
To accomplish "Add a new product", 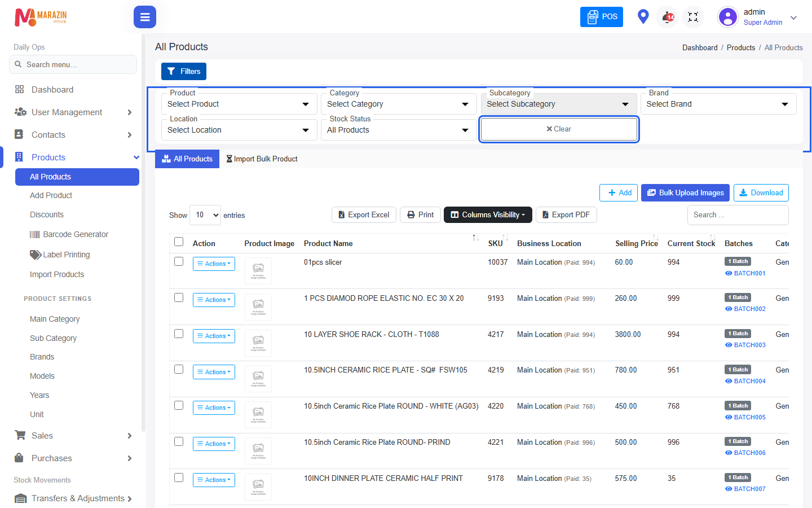I will [x=619, y=193].
